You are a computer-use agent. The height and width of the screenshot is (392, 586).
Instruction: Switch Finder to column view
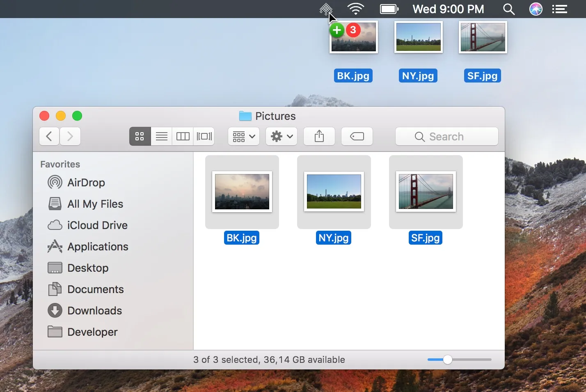pos(182,136)
